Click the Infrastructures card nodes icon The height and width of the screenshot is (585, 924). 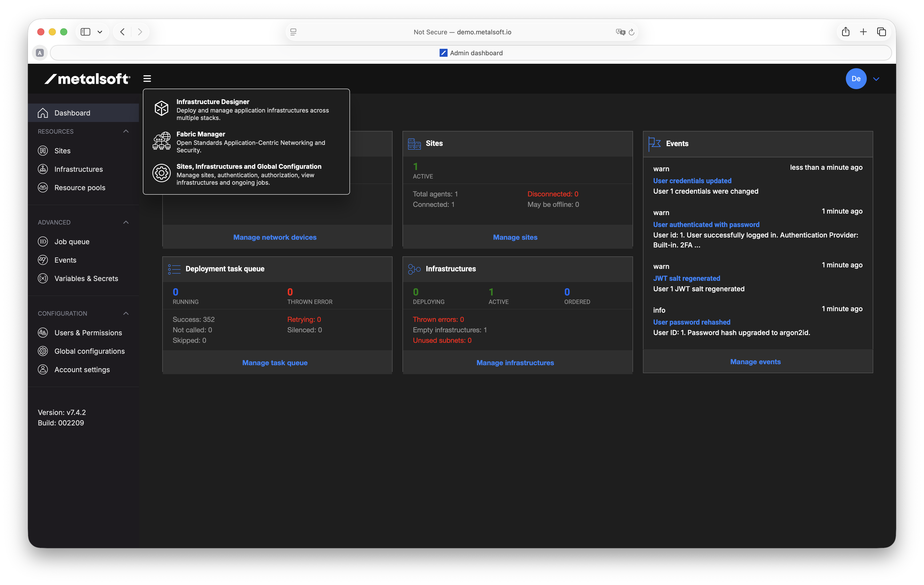[x=414, y=269]
